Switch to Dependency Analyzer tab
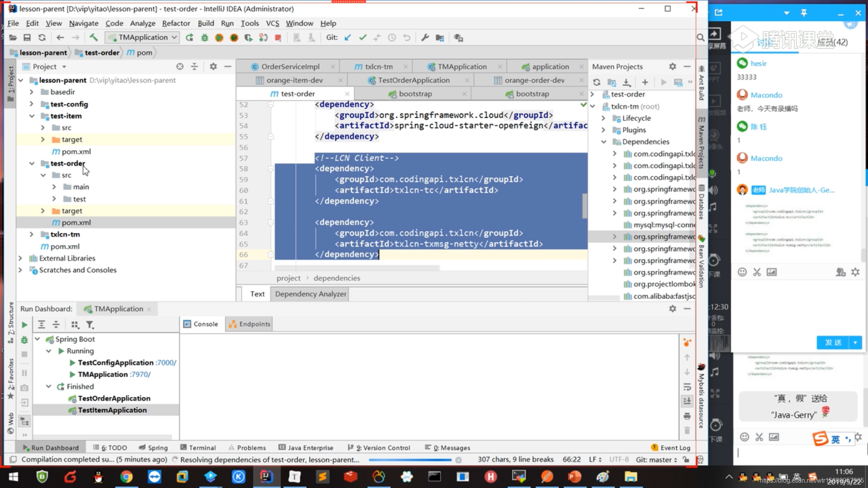This screenshot has height=488, width=868. [311, 294]
